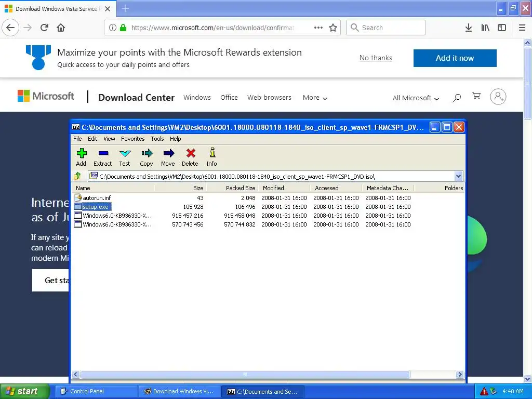Click the Download Center heading link
532x399 pixels.
tap(137, 98)
